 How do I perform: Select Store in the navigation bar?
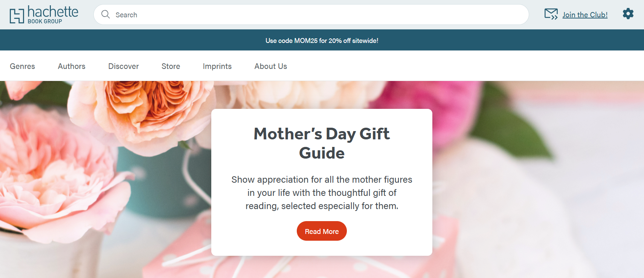coord(171,66)
